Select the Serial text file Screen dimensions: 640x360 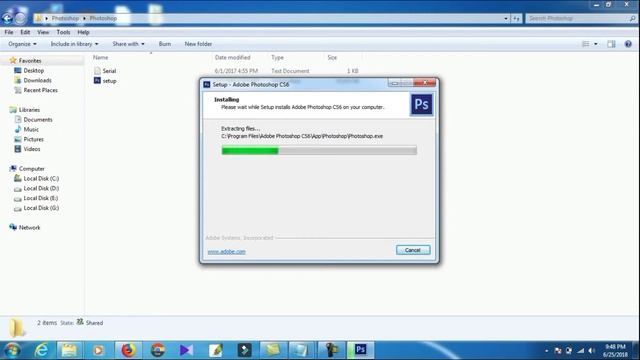(105, 71)
